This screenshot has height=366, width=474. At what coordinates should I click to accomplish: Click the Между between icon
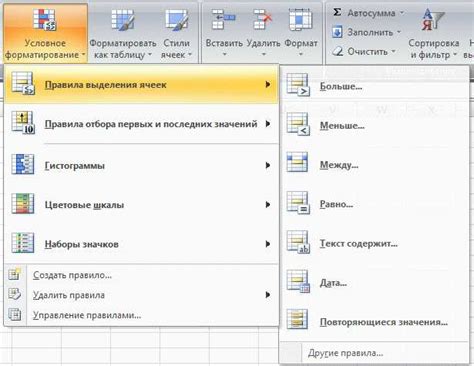[297, 162]
